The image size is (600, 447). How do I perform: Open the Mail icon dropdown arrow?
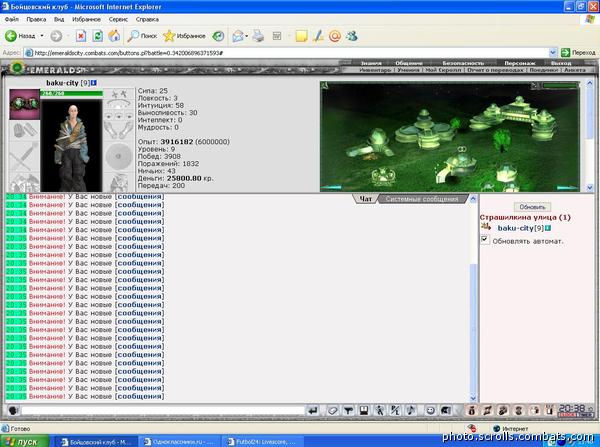(246, 36)
